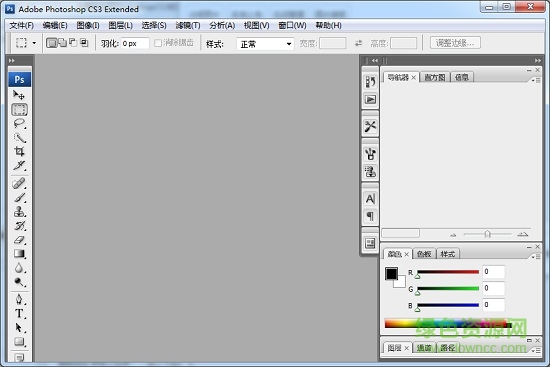
Task: Open the 文件(F) menu
Action: tap(21, 26)
